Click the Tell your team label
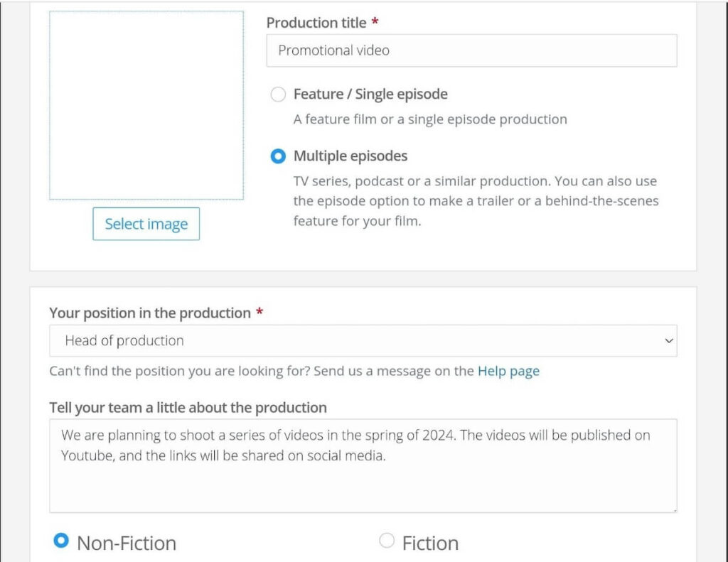This screenshot has height=562, width=728. [187, 407]
